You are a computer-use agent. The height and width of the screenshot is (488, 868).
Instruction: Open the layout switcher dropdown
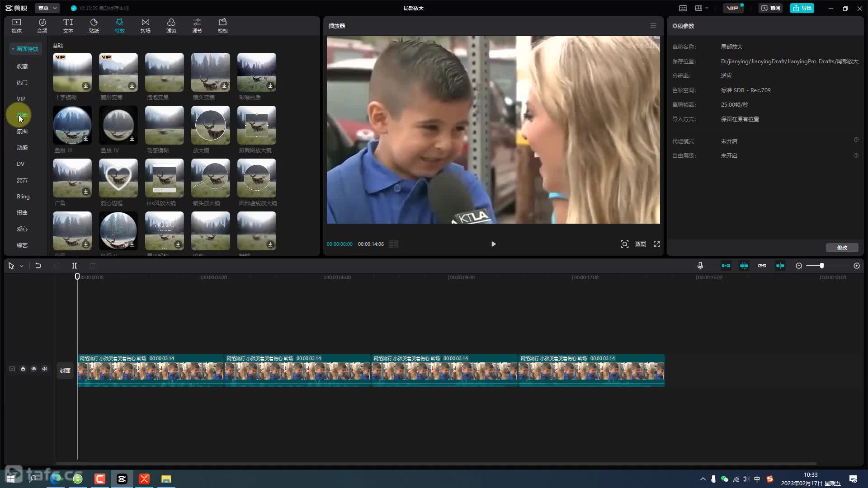(702, 8)
